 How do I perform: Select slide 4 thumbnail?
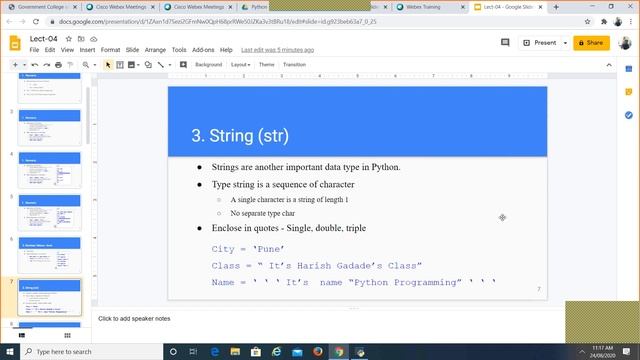(49, 170)
